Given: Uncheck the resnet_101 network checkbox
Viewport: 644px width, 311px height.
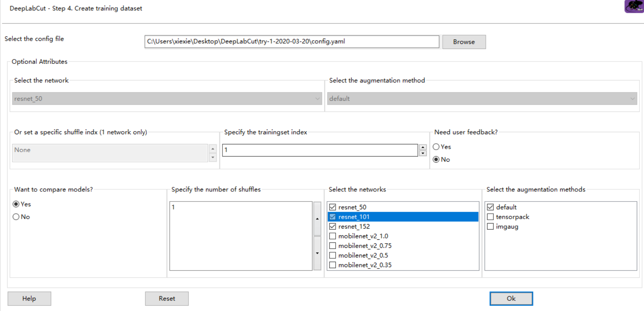Looking at the screenshot, I should point(332,217).
